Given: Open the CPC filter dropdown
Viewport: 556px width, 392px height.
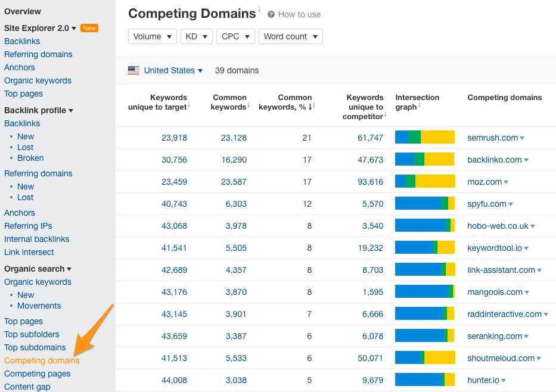Looking at the screenshot, I should pos(235,36).
